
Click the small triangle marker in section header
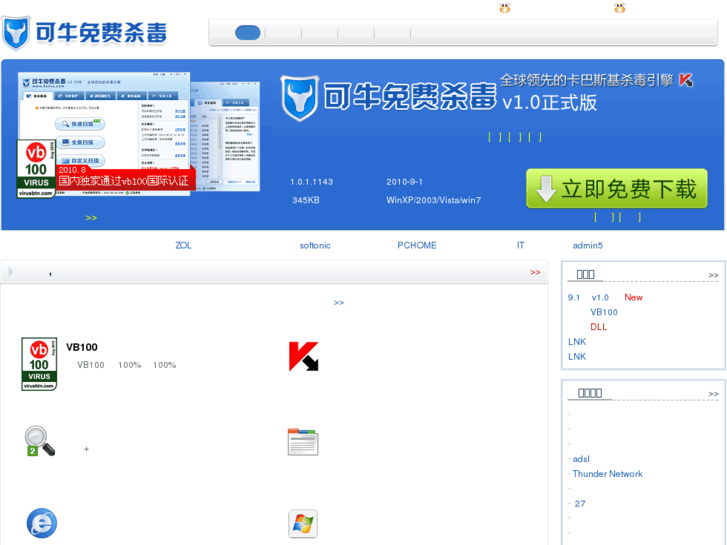pyautogui.click(x=11, y=272)
